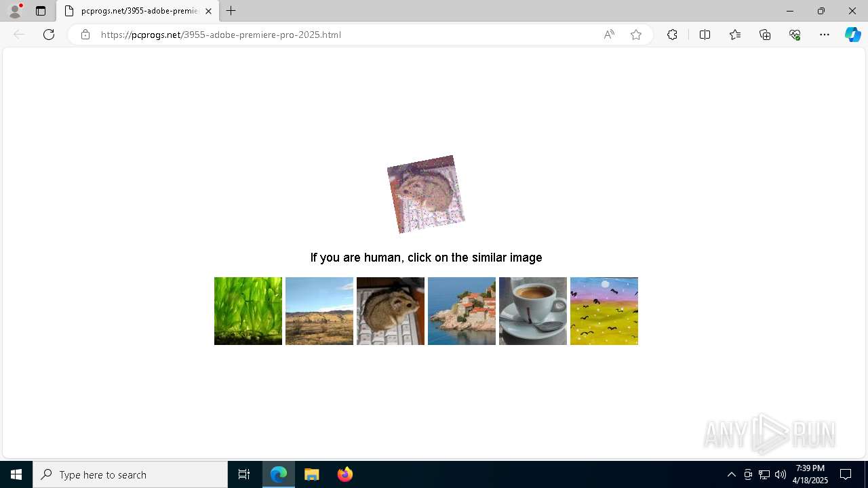Open the Extensions puzzle icon

(x=672, y=35)
